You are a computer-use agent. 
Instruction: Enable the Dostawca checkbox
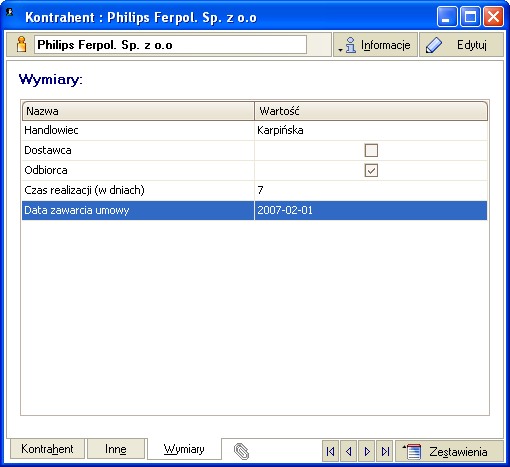[371, 150]
